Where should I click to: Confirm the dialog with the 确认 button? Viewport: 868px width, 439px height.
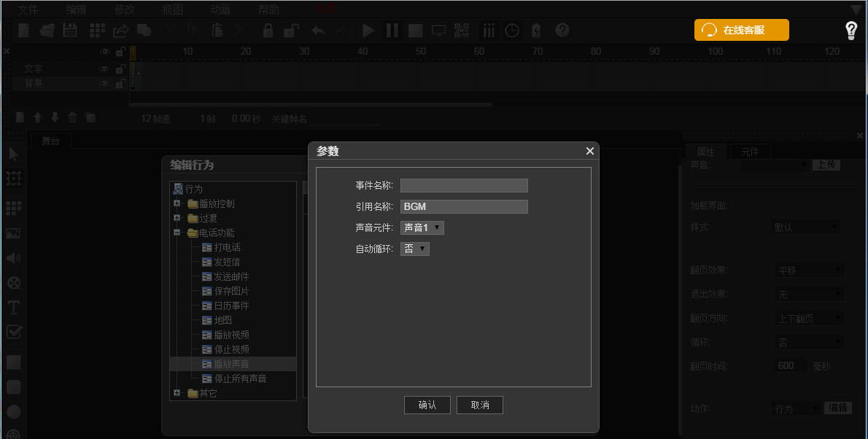pos(427,405)
